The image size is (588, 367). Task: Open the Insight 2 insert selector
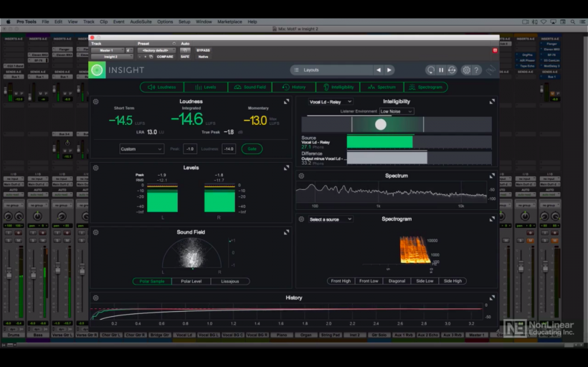(112, 57)
